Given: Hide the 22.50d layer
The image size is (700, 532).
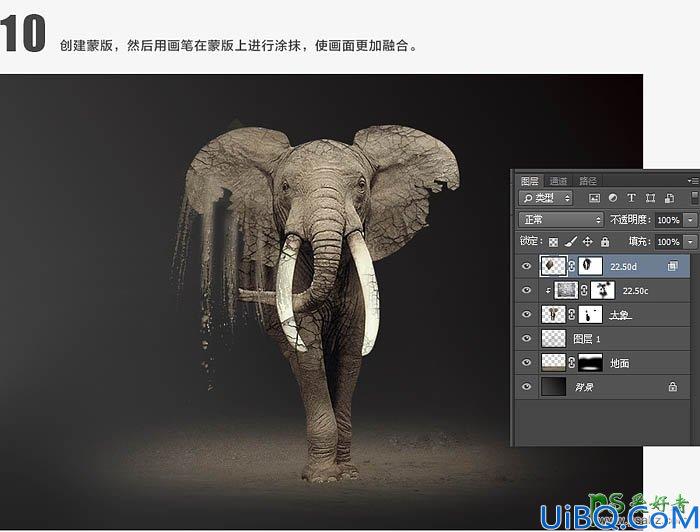Looking at the screenshot, I should (x=526, y=266).
